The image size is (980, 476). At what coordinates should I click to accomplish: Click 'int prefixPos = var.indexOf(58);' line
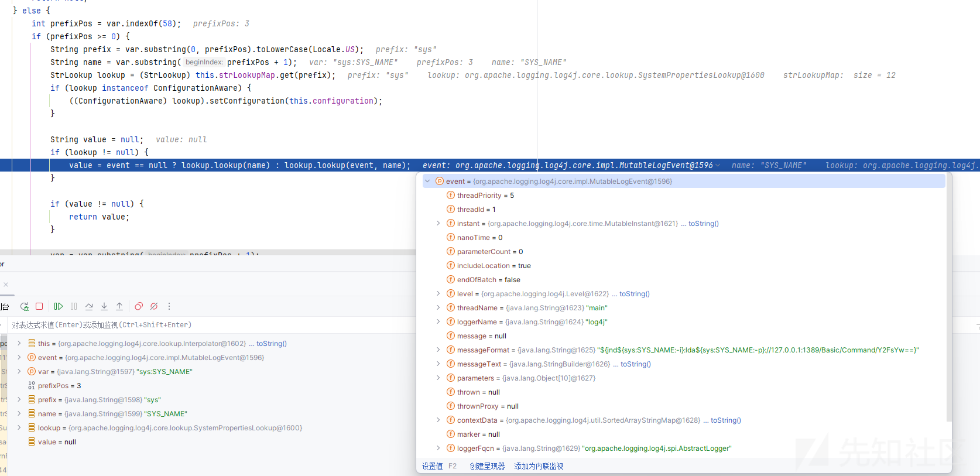coord(107,23)
